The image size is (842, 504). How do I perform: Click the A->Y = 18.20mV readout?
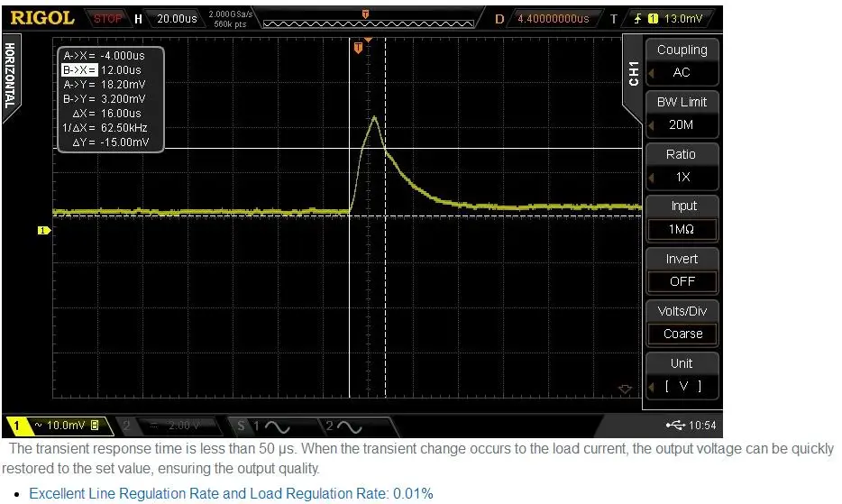[105, 85]
